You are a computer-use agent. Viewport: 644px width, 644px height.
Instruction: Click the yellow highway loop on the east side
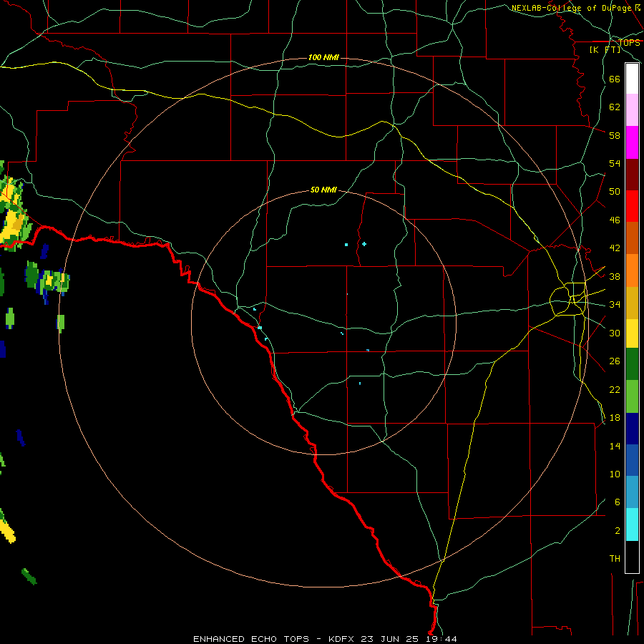point(567,299)
